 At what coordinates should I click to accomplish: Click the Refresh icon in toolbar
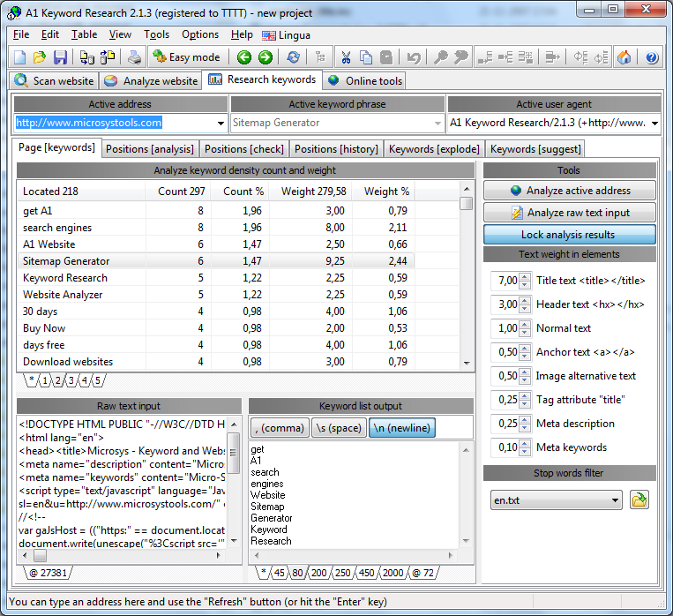click(x=294, y=57)
